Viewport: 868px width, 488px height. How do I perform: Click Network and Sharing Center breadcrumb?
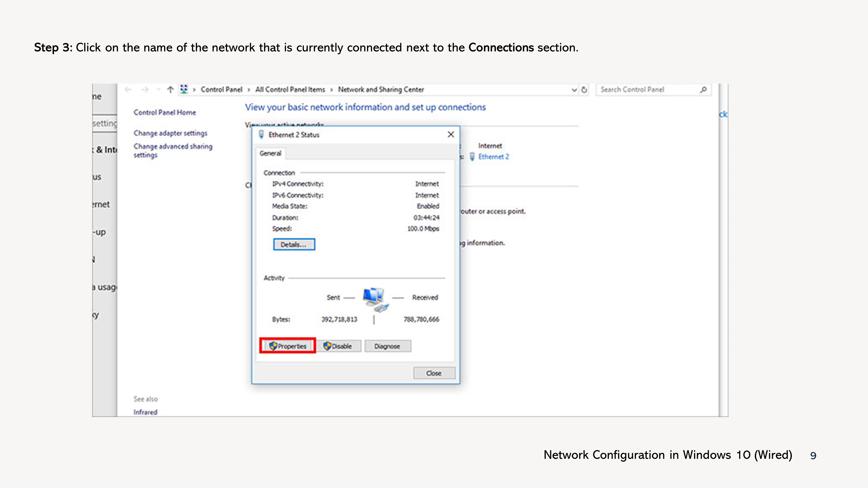tap(381, 90)
